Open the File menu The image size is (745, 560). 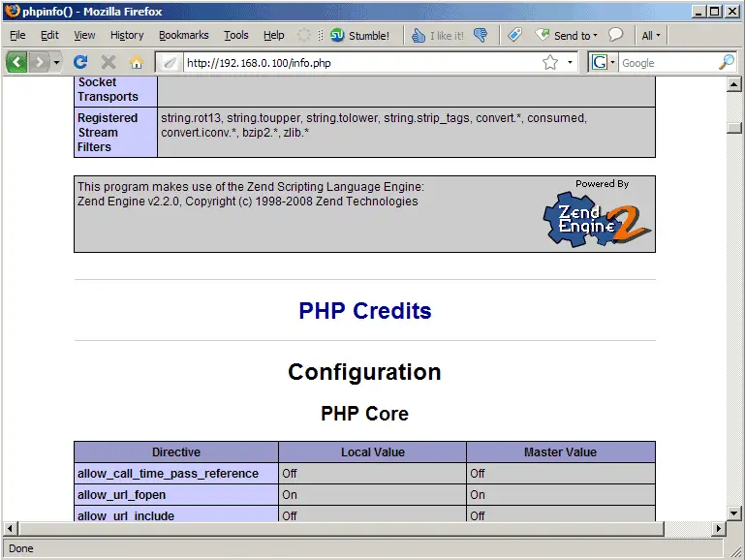pos(17,35)
